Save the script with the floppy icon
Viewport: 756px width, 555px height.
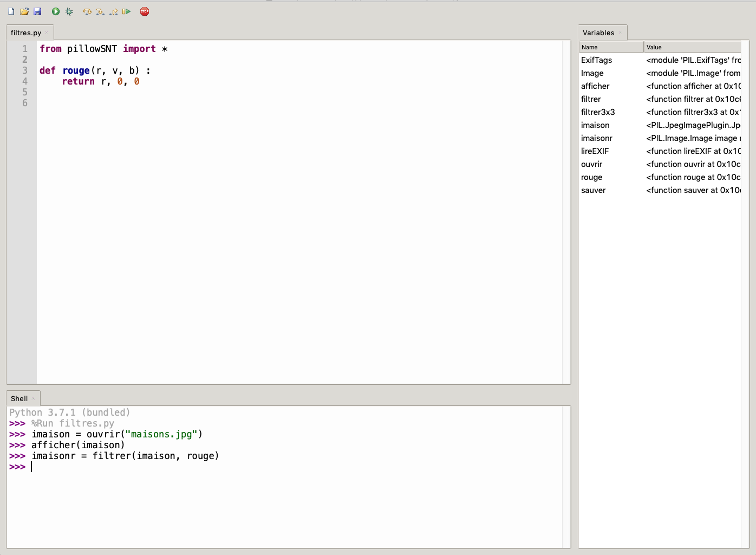37,11
